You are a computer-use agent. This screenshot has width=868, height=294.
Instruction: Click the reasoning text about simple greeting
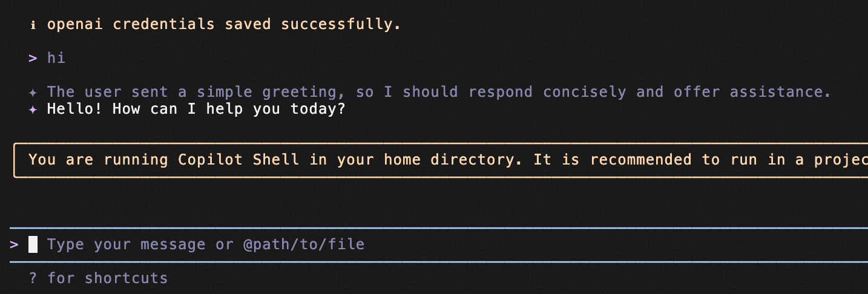(x=439, y=92)
